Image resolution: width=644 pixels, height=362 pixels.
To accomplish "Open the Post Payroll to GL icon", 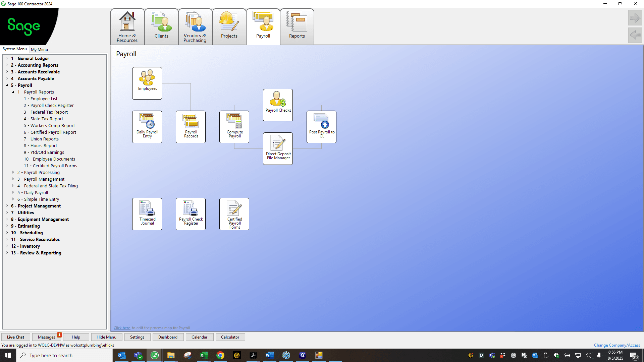I will point(321,127).
